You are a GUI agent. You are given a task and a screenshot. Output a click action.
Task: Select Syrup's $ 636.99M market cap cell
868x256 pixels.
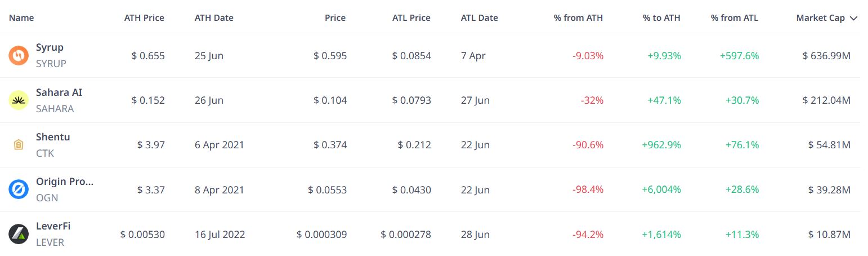pyautogui.click(x=826, y=56)
